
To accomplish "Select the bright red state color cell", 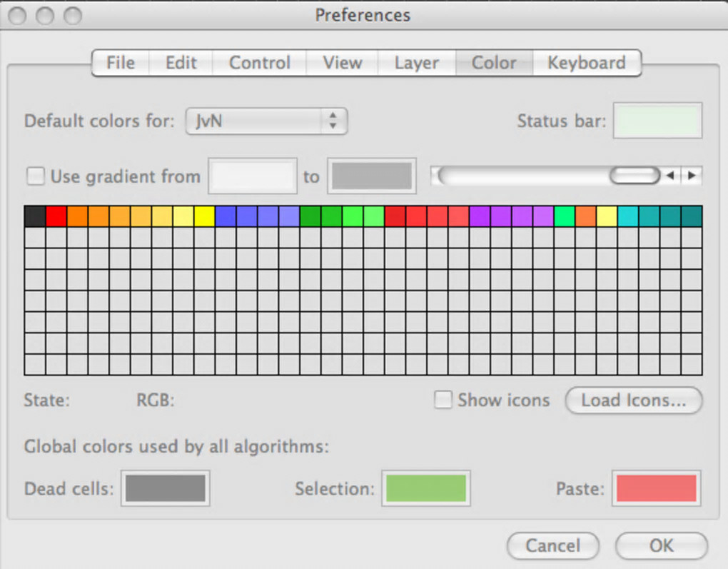I will click(56, 216).
